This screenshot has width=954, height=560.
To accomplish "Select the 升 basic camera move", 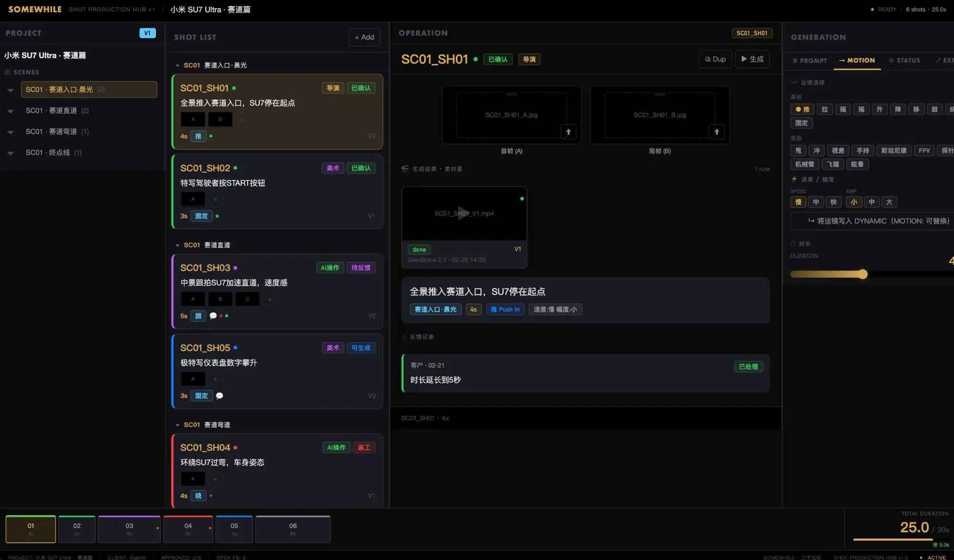I will click(879, 110).
